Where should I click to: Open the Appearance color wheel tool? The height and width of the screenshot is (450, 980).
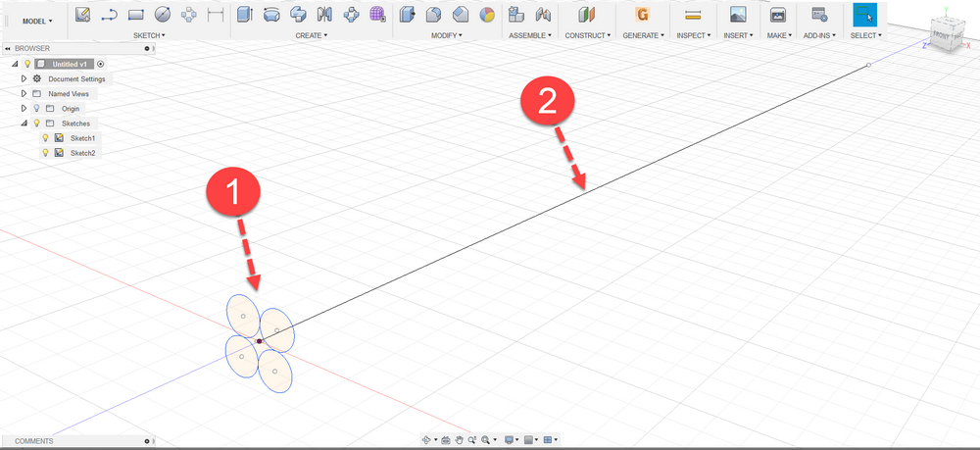[487, 14]
